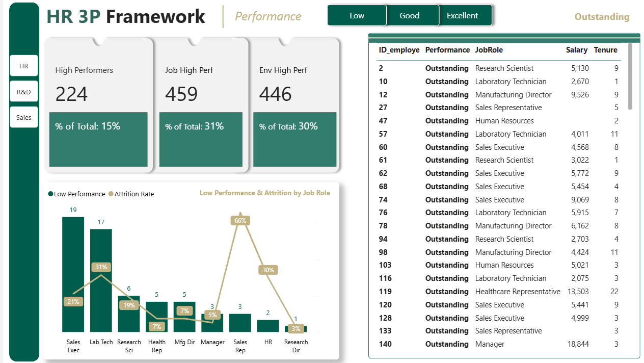Click the Lab Tech bar in chart

(101, 280)
